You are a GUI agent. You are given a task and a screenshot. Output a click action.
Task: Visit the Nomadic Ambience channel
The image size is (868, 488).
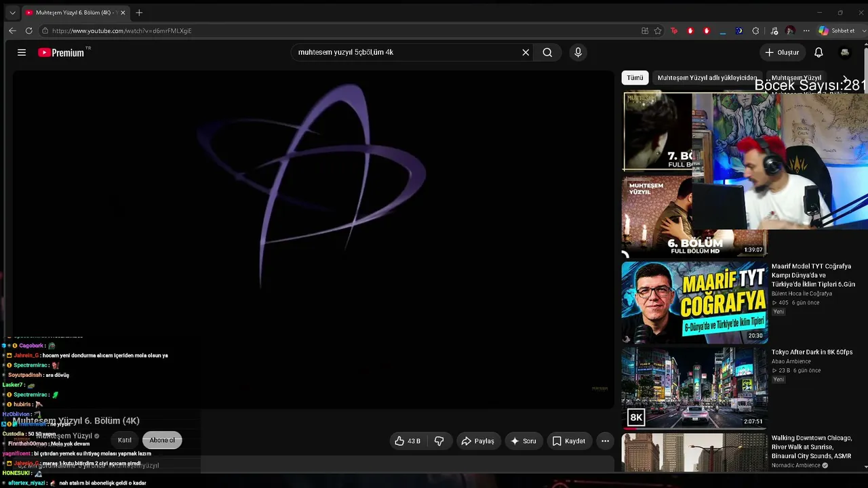797,466
